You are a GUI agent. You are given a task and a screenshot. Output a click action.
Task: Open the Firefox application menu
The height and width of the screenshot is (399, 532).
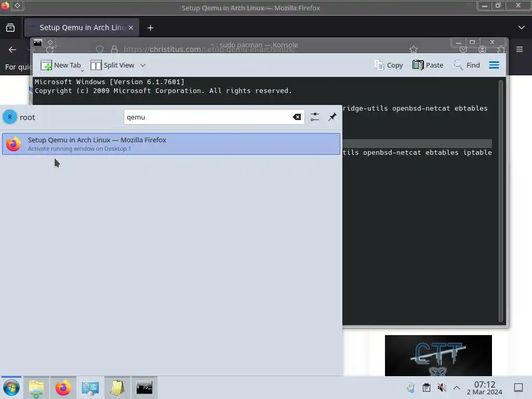(520, 49)
